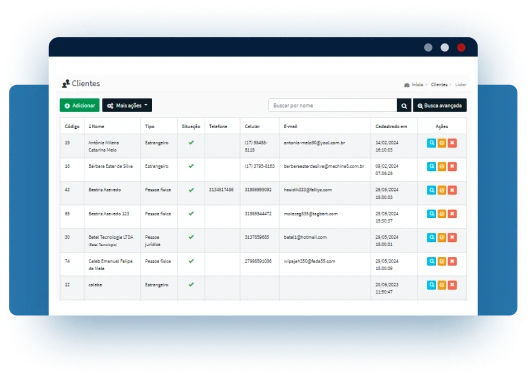Delete client Caleb Emanuel Felipe
This screenshot has width=530, height=379.
coord(452,261)
